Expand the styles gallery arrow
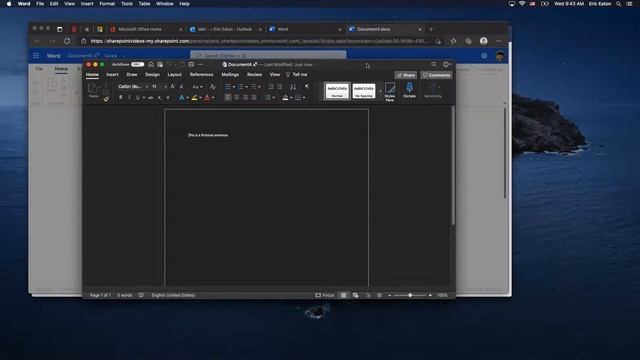 [x=380, y=91]
